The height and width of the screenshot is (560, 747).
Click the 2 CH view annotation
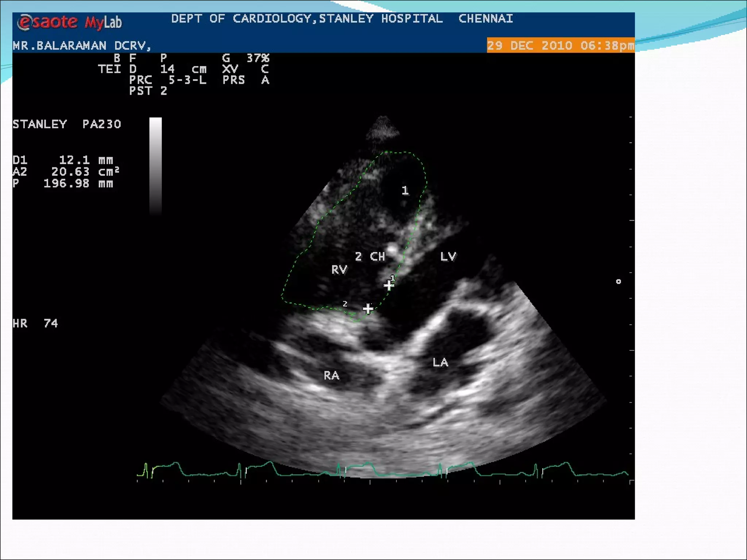370,257
